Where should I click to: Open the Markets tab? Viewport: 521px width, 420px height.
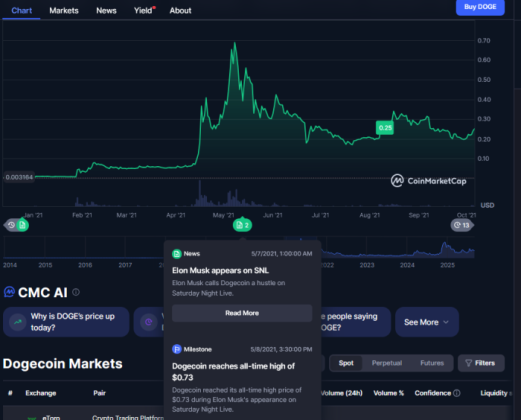pyautogui.click(x=64, y=11)
